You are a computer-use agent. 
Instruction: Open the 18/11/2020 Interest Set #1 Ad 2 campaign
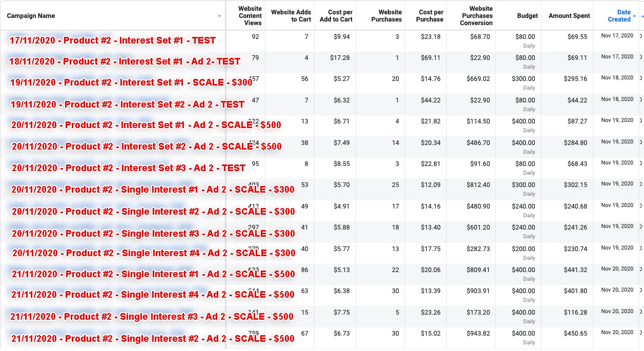[124, 61]
